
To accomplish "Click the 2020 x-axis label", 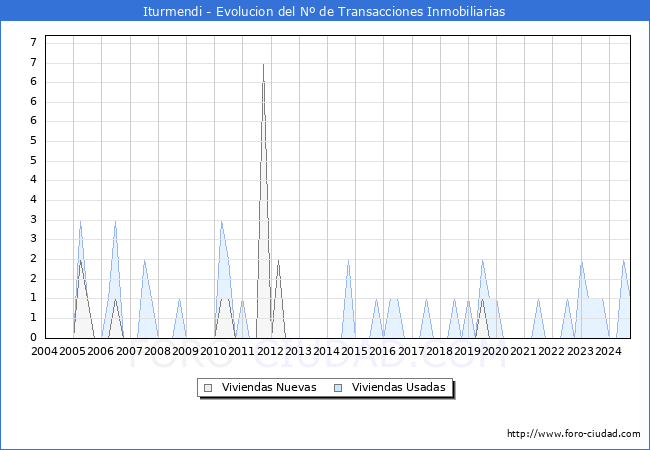I will (x=495, y=351).
